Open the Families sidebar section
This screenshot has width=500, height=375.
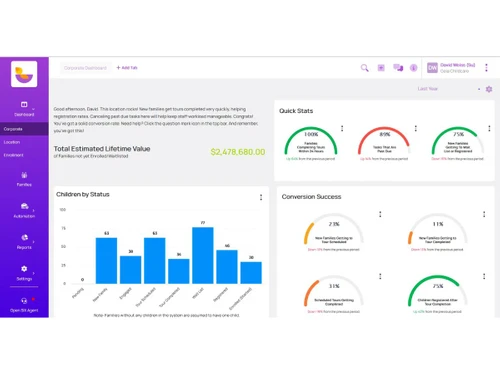click(24, 179)
